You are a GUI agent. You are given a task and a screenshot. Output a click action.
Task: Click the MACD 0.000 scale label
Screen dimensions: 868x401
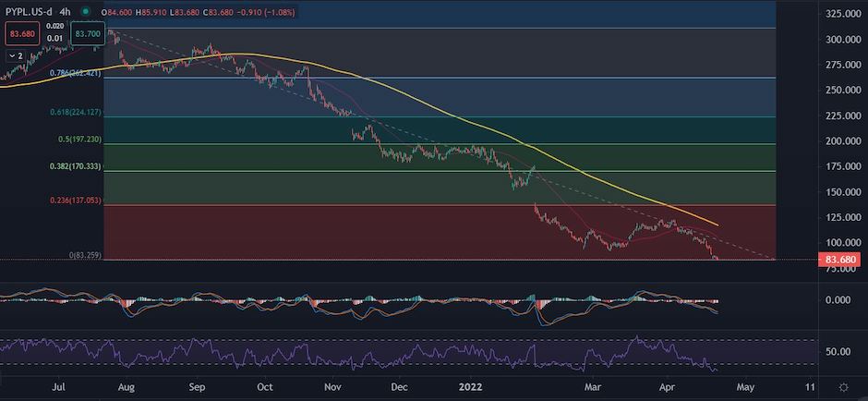point(837,300)
